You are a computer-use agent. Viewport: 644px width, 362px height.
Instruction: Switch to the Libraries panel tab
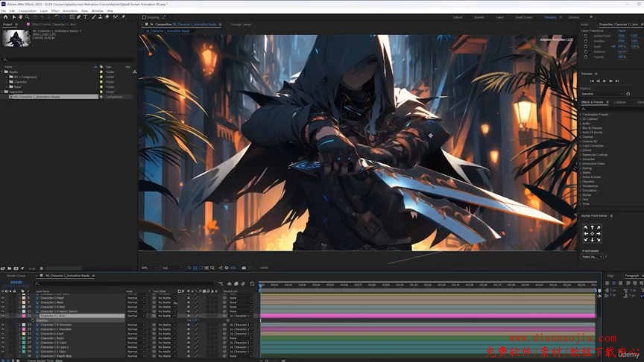620,102
